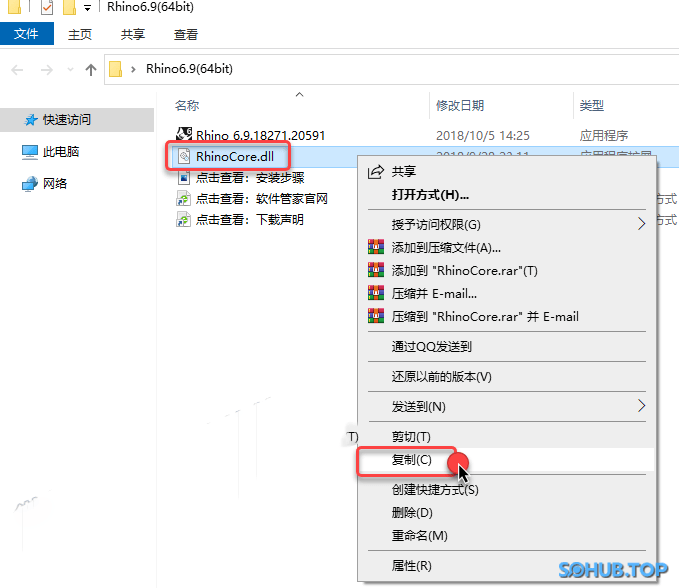
Task: Click the Forward navigation arrow
Action: [x=46, y=70]
